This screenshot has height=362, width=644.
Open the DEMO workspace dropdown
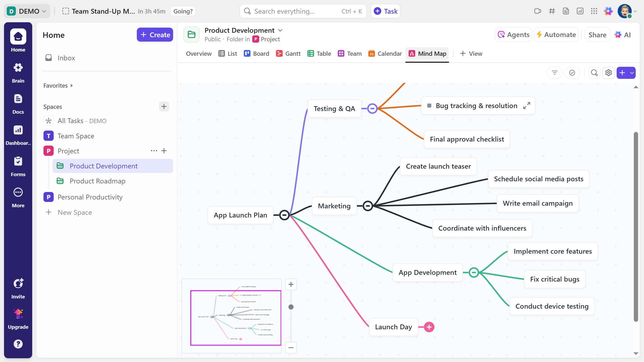point(27,11)
